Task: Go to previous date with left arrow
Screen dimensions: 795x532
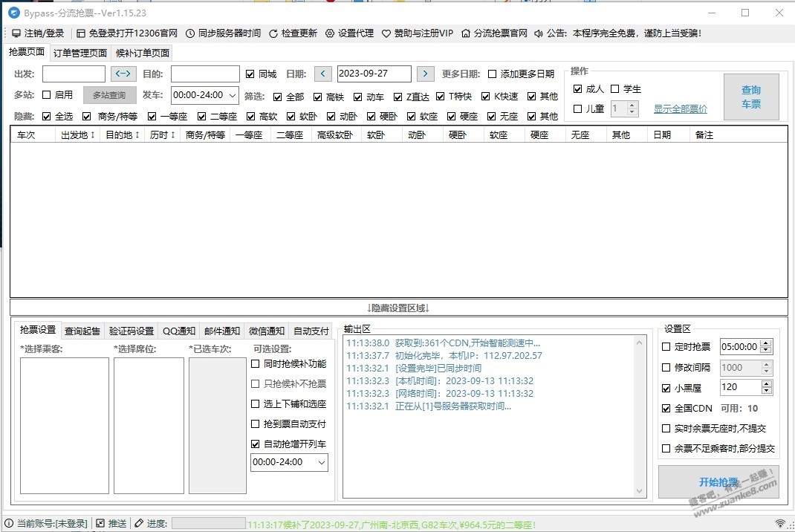Action: tap(322, 74)
